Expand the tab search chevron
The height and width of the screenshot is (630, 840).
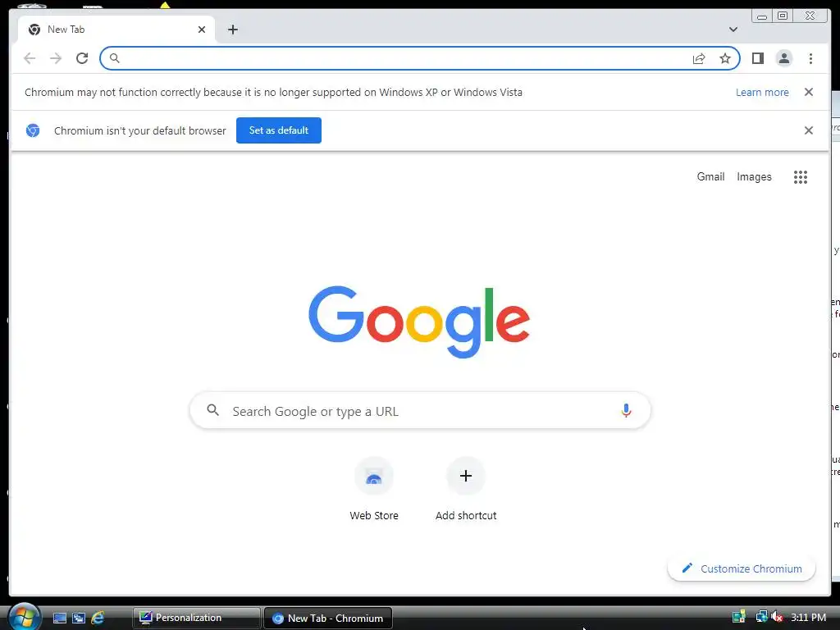(x=733, y=30)
